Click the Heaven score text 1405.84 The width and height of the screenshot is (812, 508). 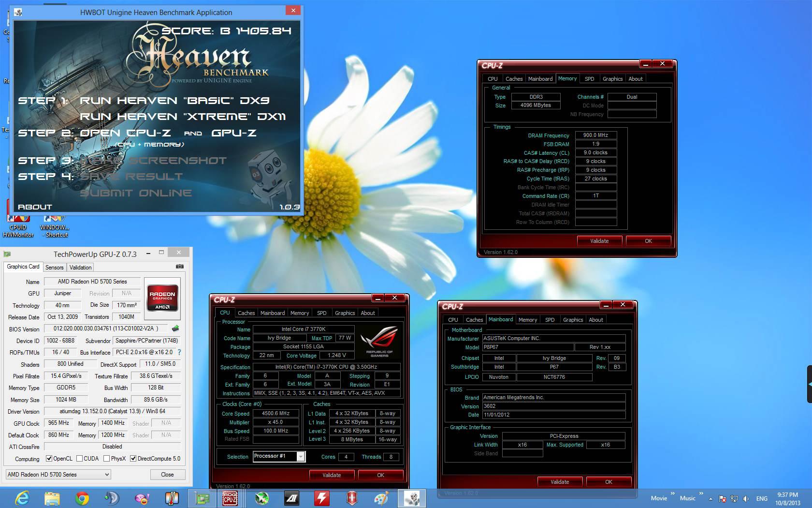pos(264,31)
